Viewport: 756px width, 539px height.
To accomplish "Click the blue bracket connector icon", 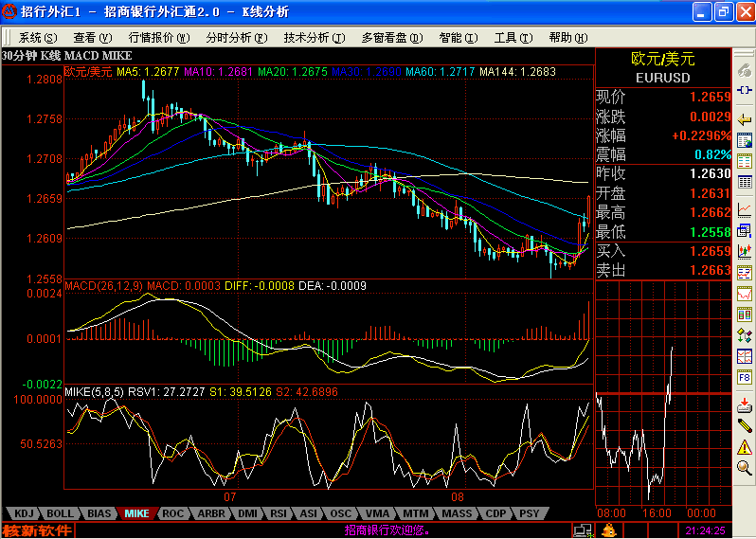I will (745, 90).
